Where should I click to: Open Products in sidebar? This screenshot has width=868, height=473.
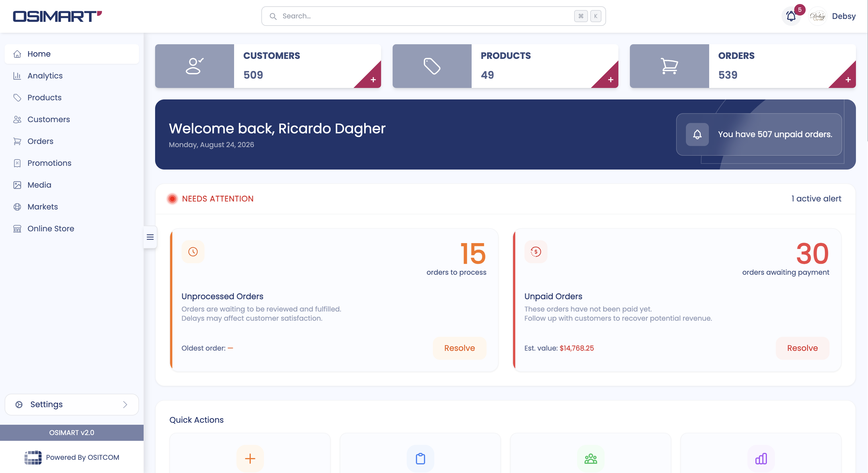click(72, 97)
